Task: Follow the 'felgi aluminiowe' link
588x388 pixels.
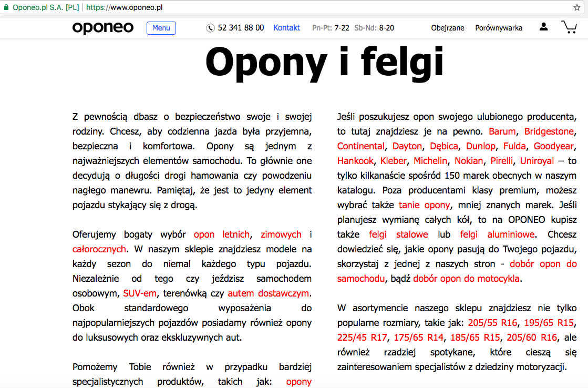Action: (x=497, y=234)
